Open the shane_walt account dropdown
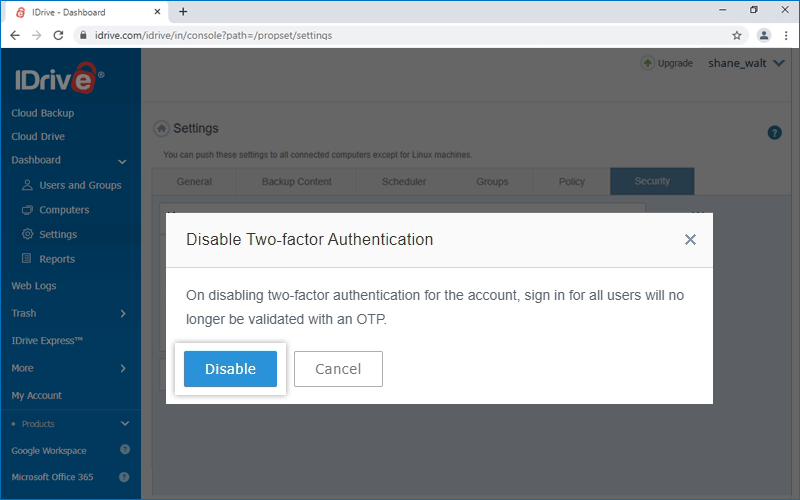The width and height of the screenshot is (800, 500). (x=745, y=63)
